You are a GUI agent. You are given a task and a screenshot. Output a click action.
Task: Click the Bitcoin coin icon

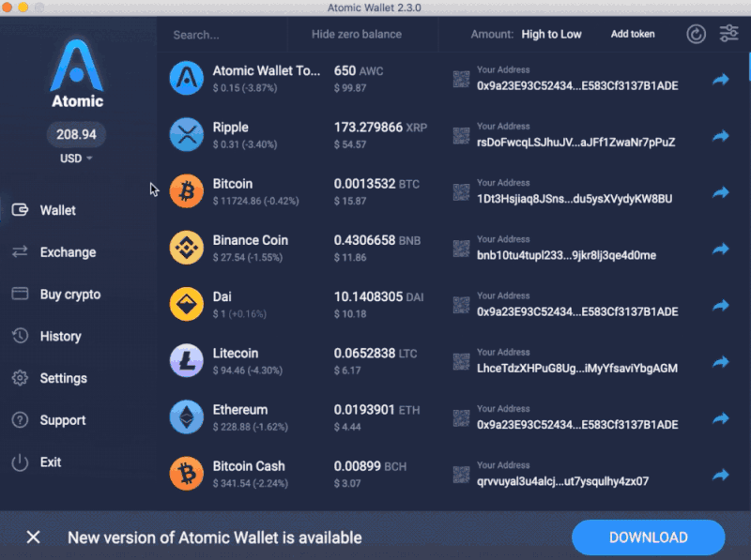pos(186,191)
